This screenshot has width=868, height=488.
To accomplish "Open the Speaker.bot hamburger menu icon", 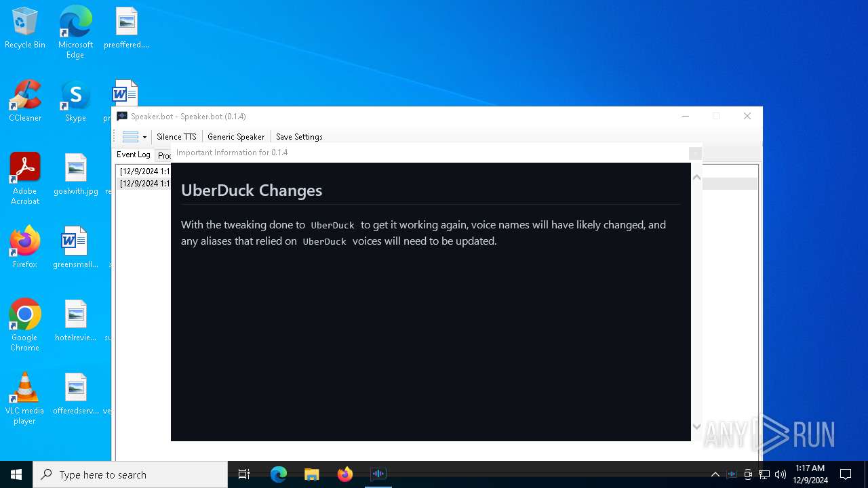I will 131,137.
